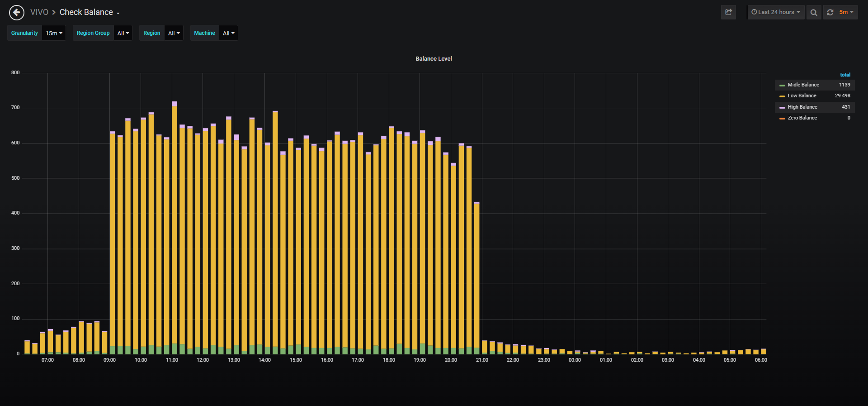Viewport: 868px width, 406px height.
Task: Open the Machine All dropdown
Action: click(228, 33)
